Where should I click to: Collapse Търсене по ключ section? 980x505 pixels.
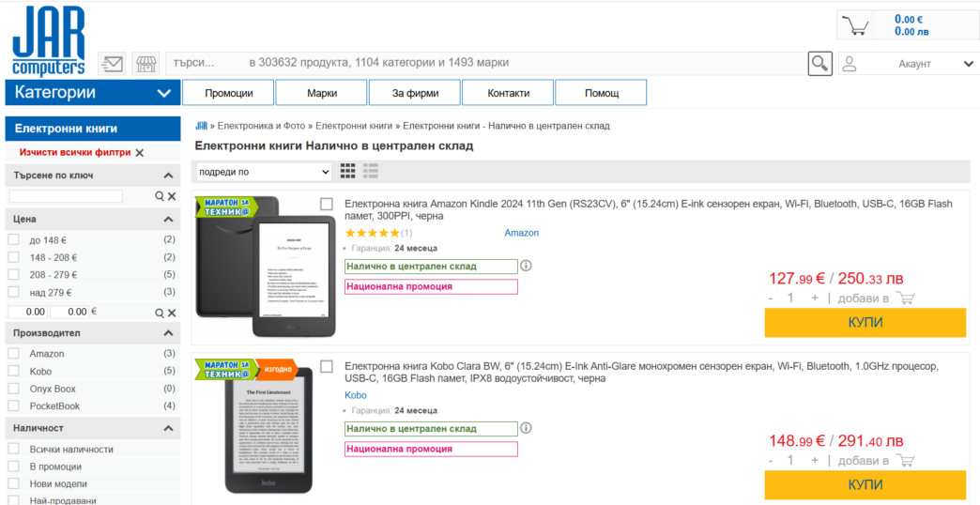pyautogui.click(x=168, y=176)
